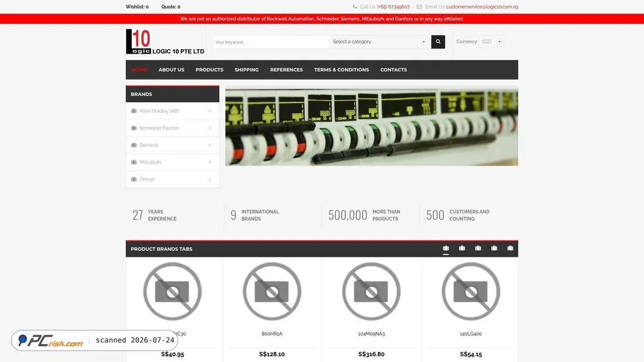
Task: Click PRODUCT BRANDS TABS heading
Action: (162, 249)
